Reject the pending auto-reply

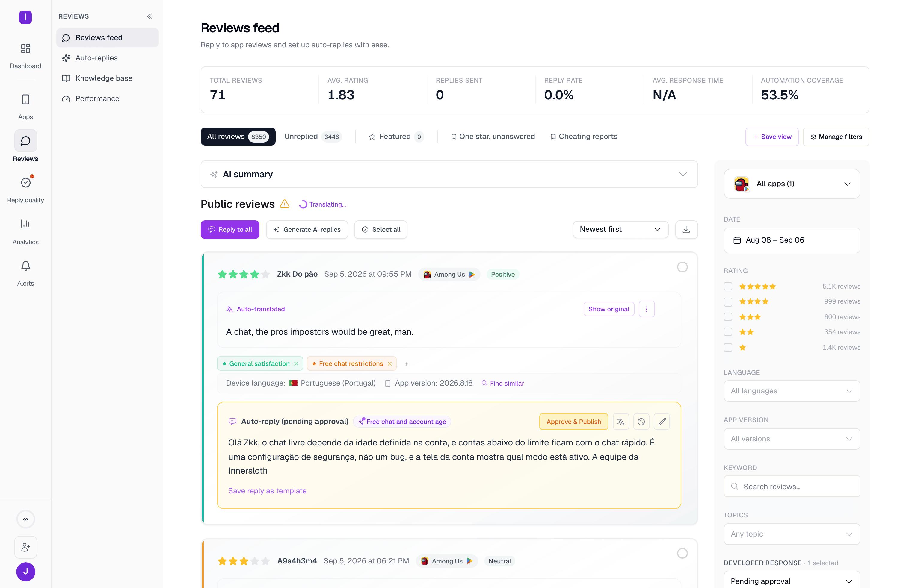coord(641,422)
